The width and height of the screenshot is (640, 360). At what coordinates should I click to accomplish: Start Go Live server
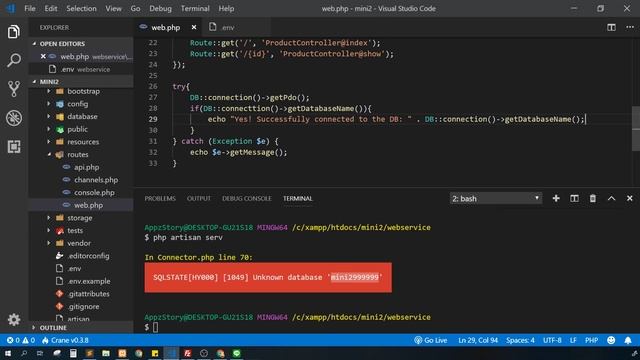[431, 340]
